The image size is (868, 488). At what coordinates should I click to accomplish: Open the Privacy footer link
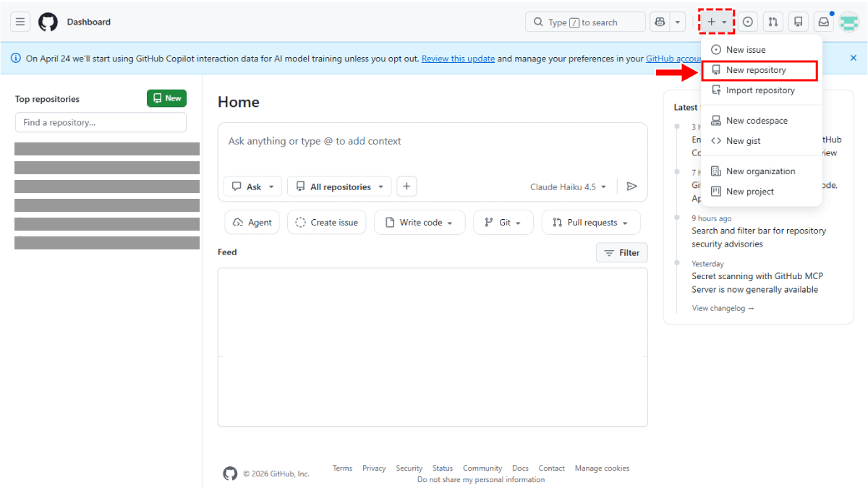click(x=374, y=468)
